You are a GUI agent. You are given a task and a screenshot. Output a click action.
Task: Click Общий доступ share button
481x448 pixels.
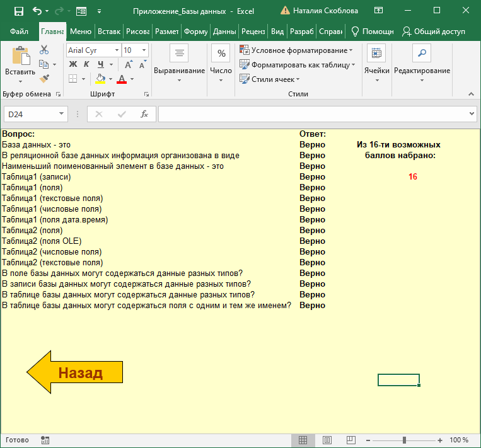tap(434, 32)
